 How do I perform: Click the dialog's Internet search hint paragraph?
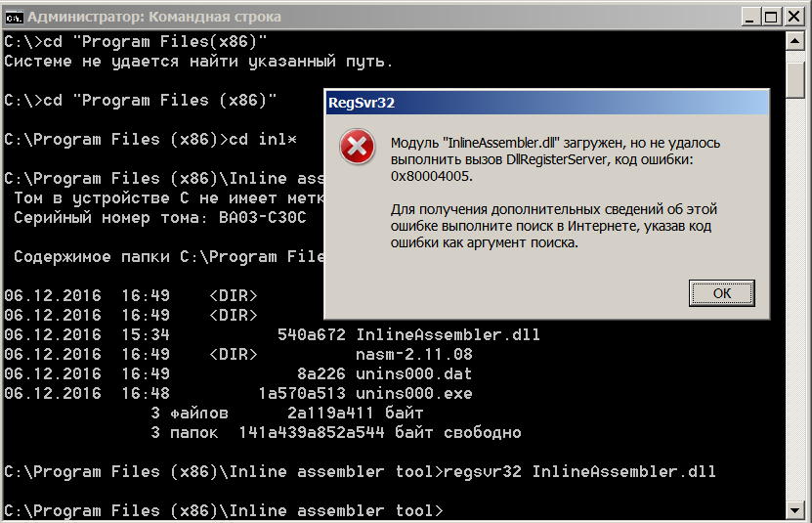pyautogui.click(x=552, y=226)
